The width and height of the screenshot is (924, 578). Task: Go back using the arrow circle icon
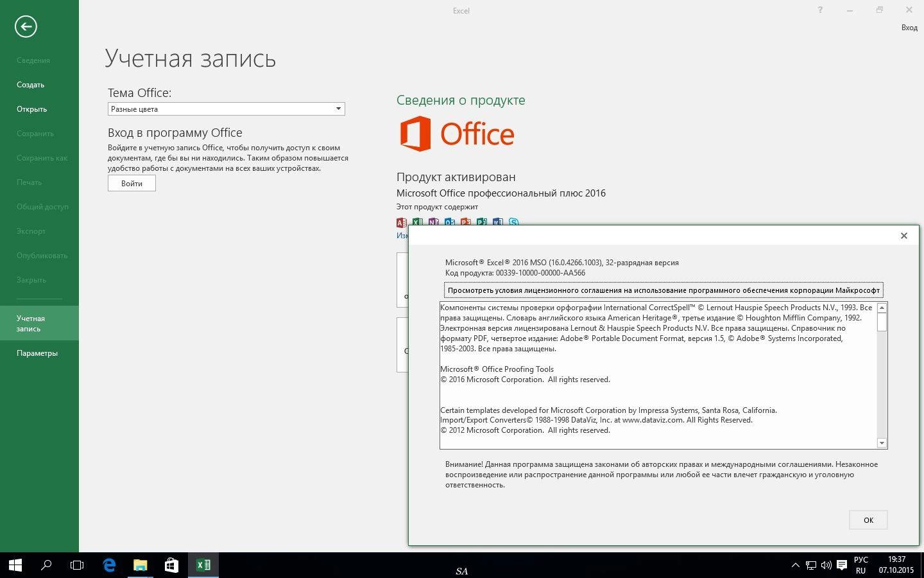coord(26,26)
